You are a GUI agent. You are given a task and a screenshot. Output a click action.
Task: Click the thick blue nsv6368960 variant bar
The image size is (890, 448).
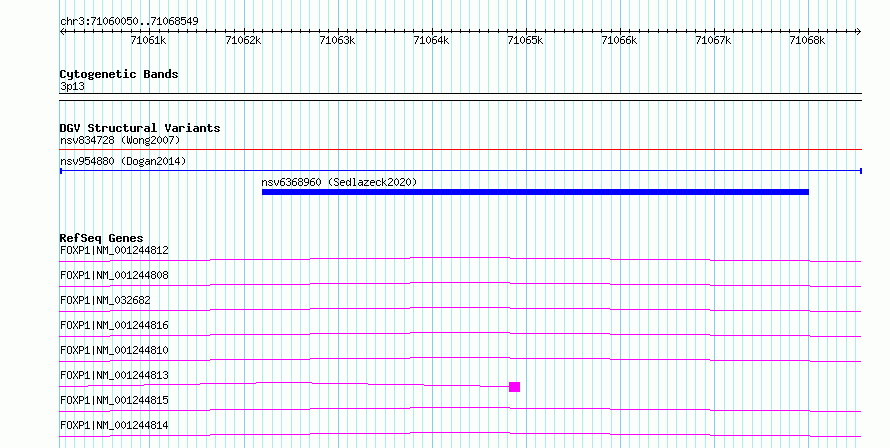535,192
